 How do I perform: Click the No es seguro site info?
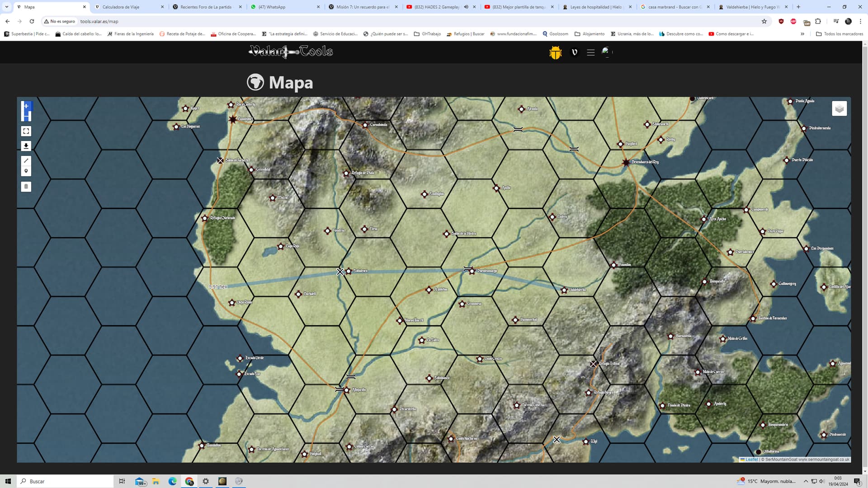coord(59,21)
